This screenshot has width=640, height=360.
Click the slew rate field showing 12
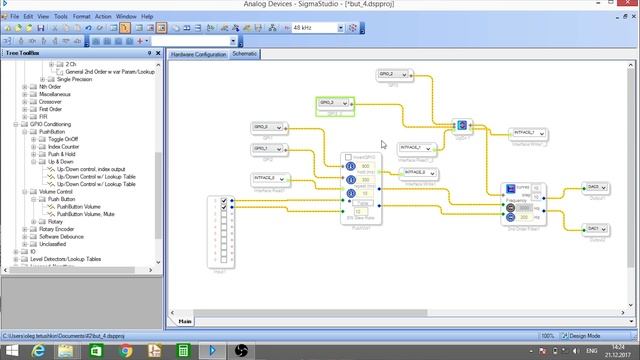click(360, 211)
